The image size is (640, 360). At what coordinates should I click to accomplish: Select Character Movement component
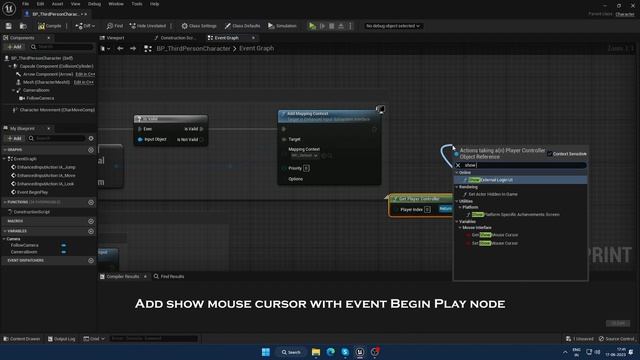click(53, 110)
